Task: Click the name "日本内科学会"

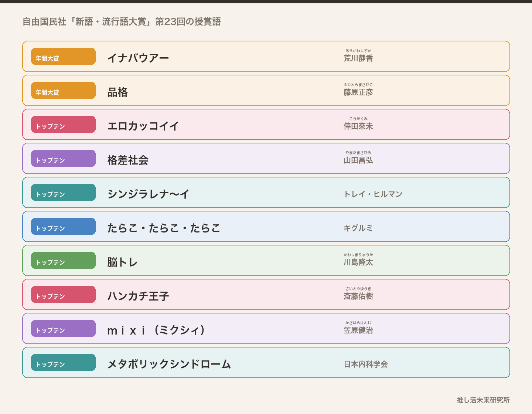Action: pyautogui.click(x=366, y=364)
